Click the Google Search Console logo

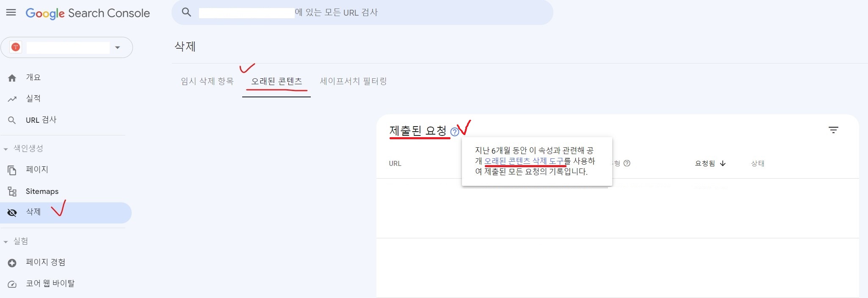point(88,13)
